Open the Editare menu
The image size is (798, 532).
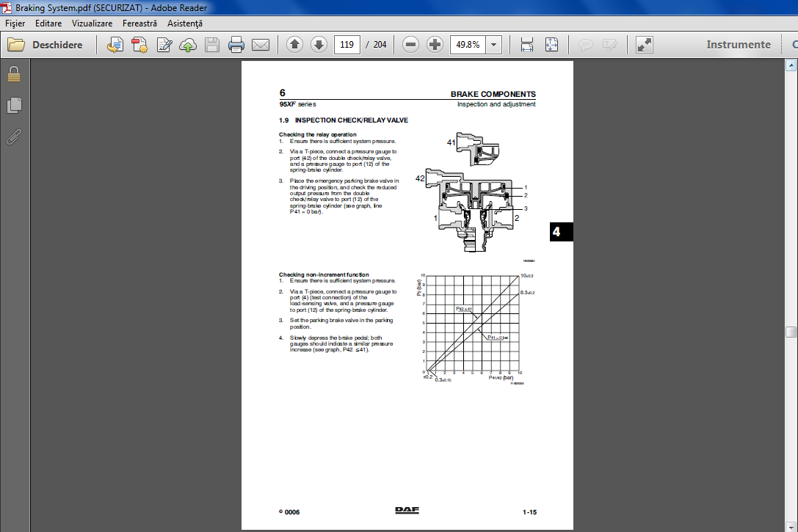(x=48, y=23)
